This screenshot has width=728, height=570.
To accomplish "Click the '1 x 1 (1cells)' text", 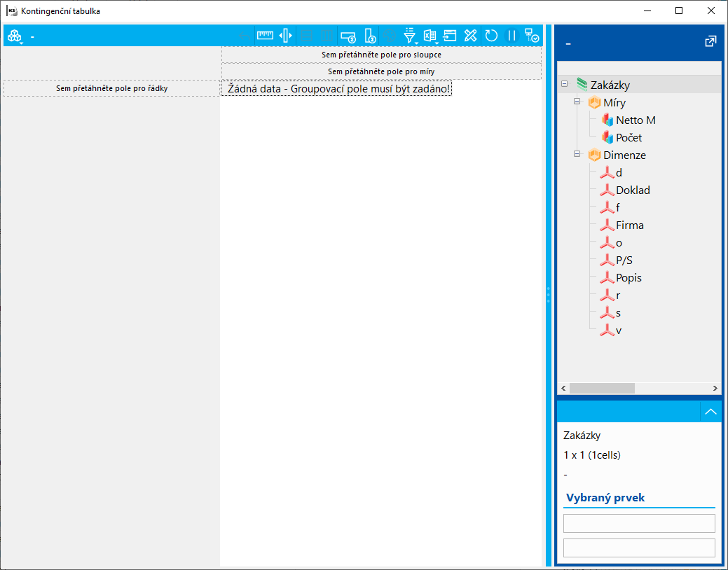I will coord(592,455).
